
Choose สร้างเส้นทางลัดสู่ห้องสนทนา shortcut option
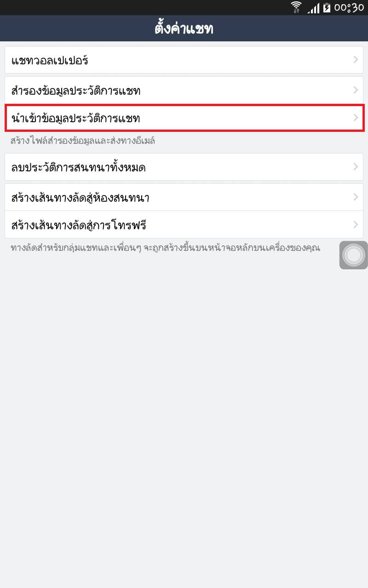pos(184,198)
